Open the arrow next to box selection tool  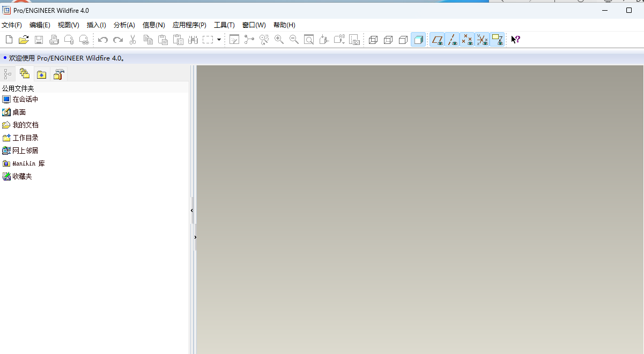[x=219, y=40]
